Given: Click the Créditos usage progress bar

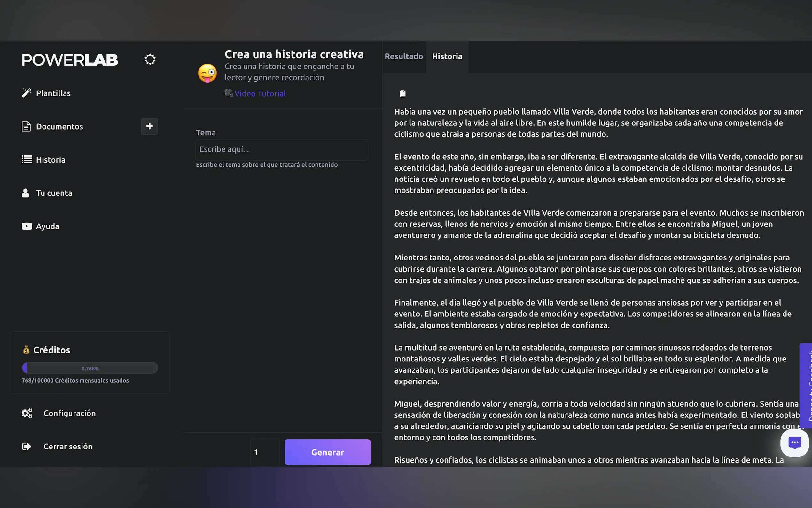Looking at the screenshot, I should [x=90, y=368].
